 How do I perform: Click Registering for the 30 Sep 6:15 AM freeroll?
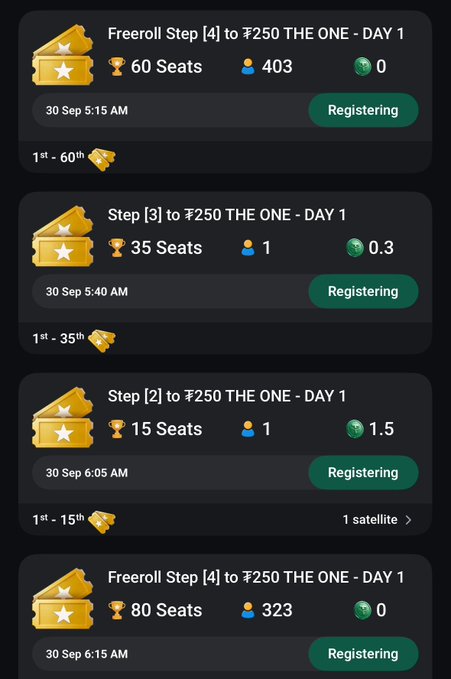[x=363, y=653]
